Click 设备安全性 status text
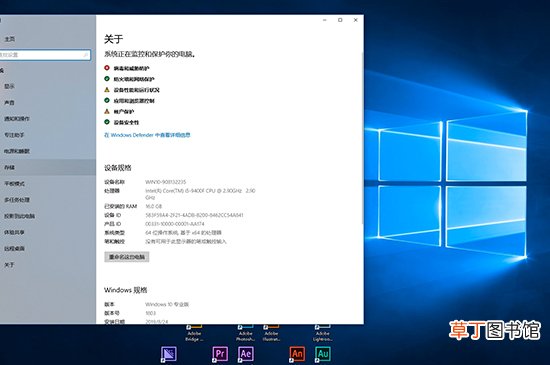 pos(126,122)
